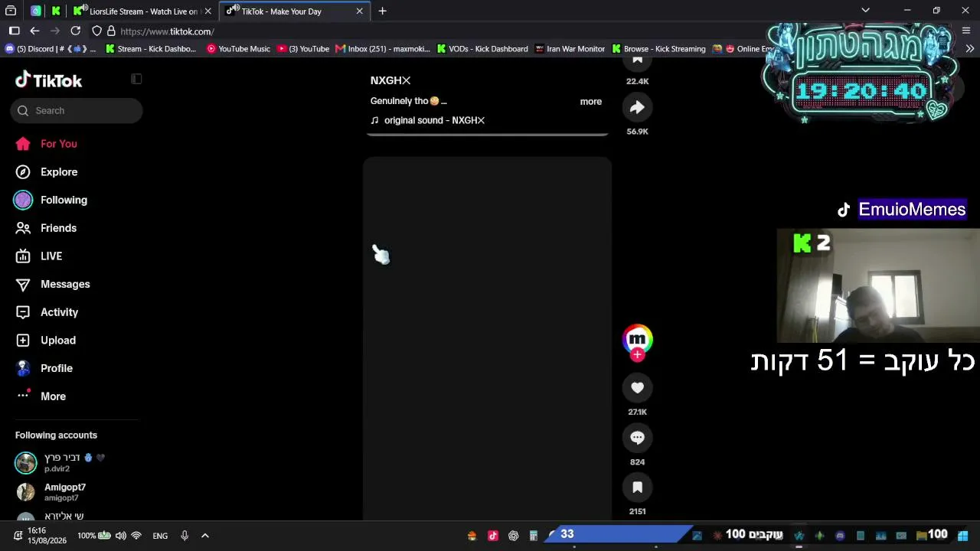Open the (3) YouTube bookmark
Viewport: 980px width, 551px height.
(x=303, y=49)
